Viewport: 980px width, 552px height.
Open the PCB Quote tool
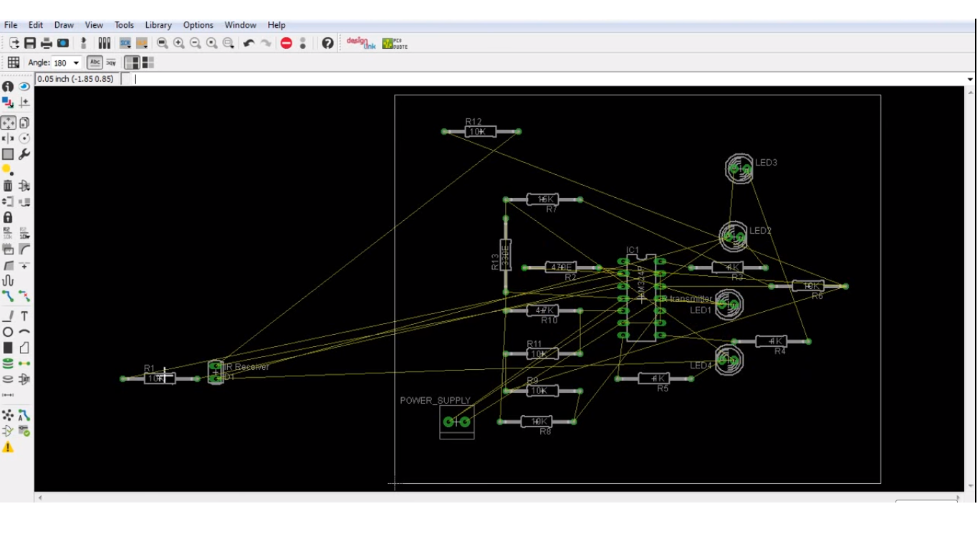coord(395,44)
